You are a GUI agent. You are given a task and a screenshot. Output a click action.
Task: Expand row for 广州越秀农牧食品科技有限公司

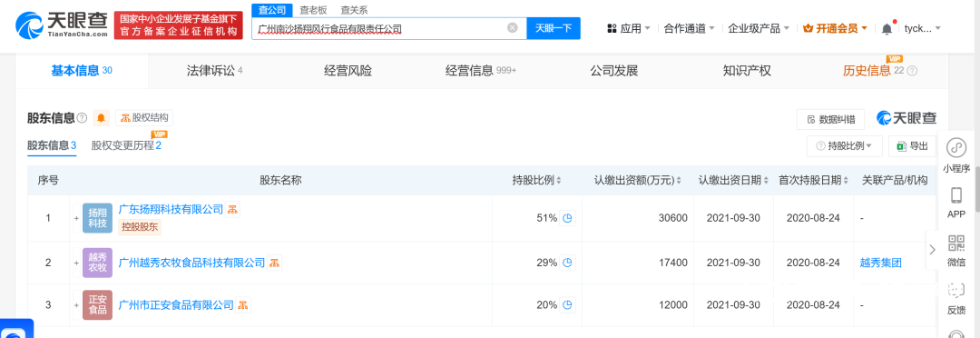[77, 263]
